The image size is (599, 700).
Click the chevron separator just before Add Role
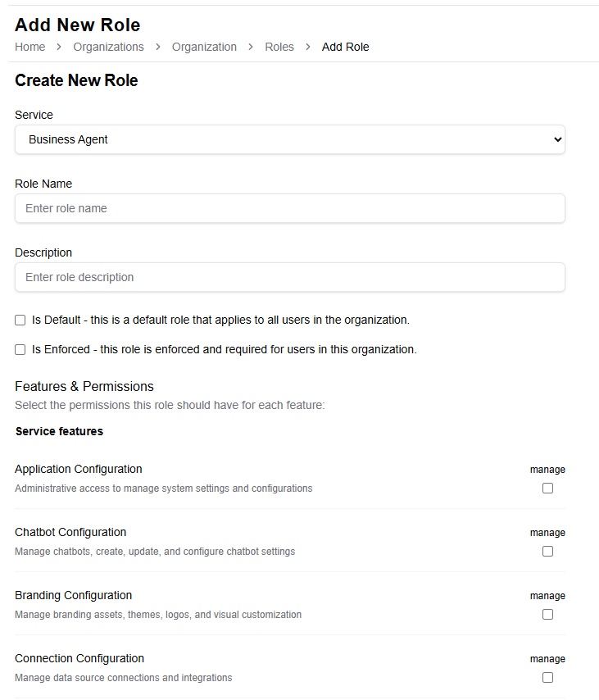tap(308, 47)
